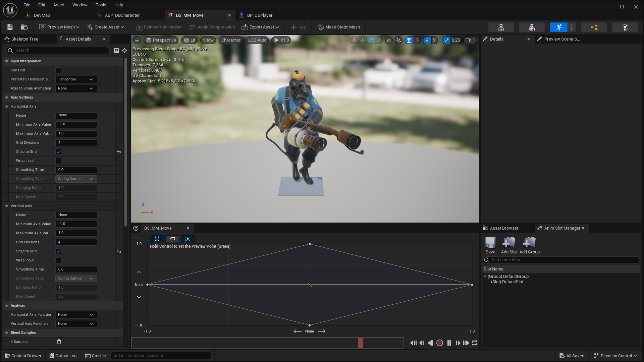The image size is (644, 362).
Task: Open Asset Details settings gear
Action: (x=124, y=51)
